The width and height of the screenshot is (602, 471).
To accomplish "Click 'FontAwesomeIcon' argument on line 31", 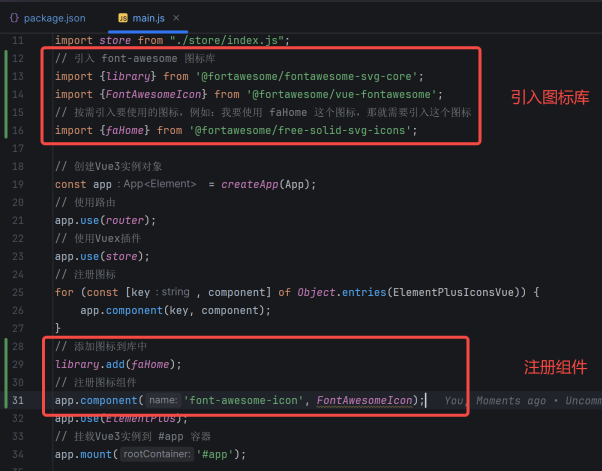I will pos(364,400).
